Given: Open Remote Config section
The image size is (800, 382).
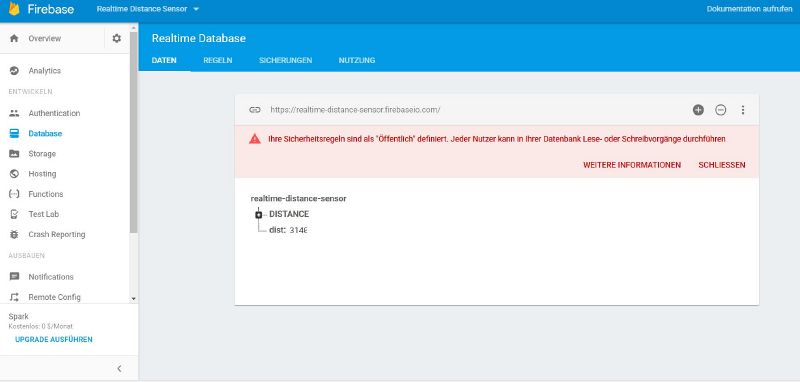Looking at the screenshot, I should point(55,297).
